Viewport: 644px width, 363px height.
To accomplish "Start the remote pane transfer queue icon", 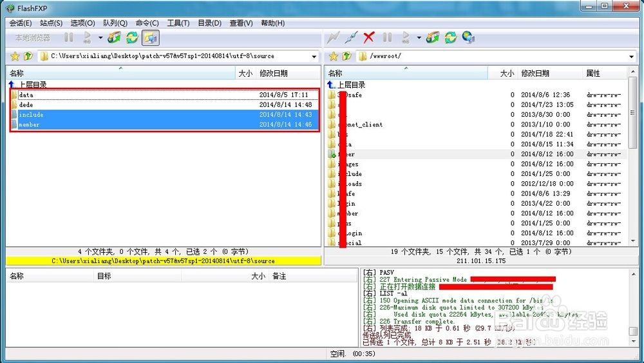I will pos(405,38).
